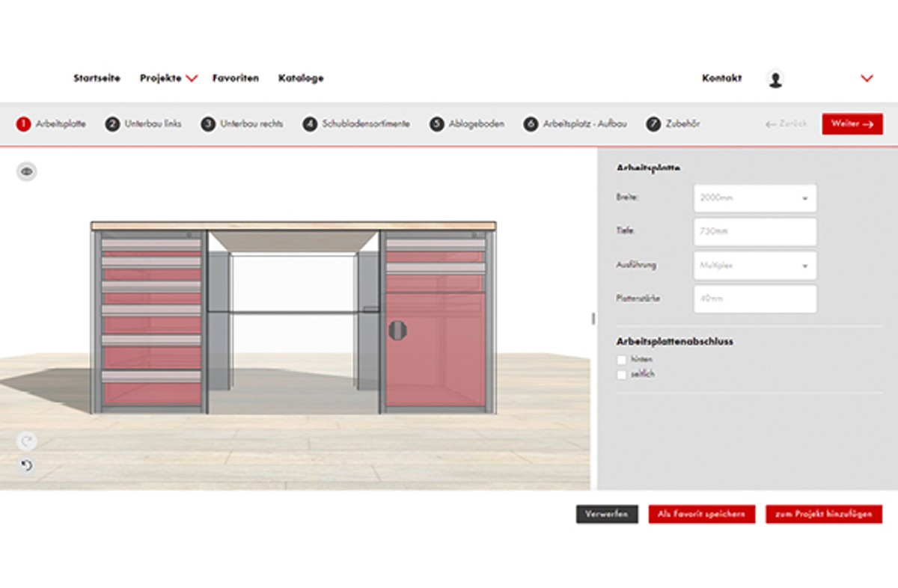Image resolution: width=898 pixels, height=588 pixels.
Task: Toggle the eye visibility icon in viewer
Action: click(x=27, y=171)
